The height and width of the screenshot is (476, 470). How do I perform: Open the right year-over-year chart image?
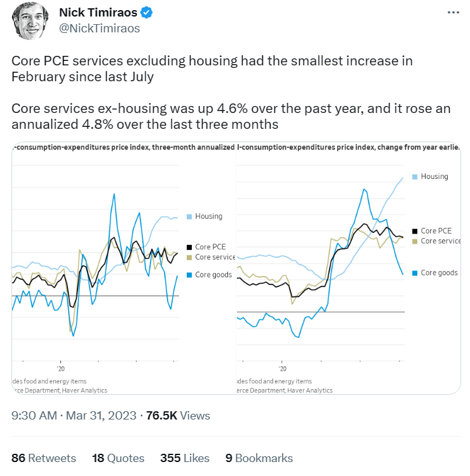pyautogui.click(x=349, y=268)
